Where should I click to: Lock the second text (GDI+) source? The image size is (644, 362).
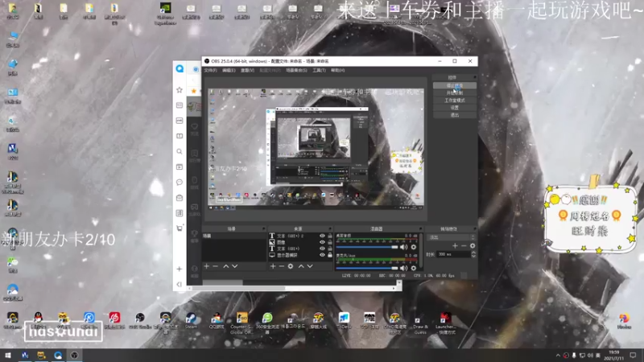tap(330, 249)
